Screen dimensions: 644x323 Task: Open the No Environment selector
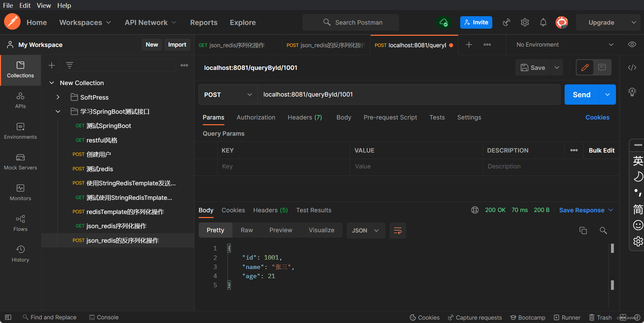[565, 45]
